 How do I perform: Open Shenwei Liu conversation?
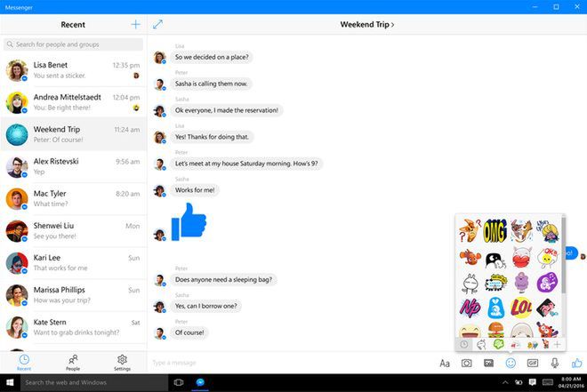click(x=73, y=231)
